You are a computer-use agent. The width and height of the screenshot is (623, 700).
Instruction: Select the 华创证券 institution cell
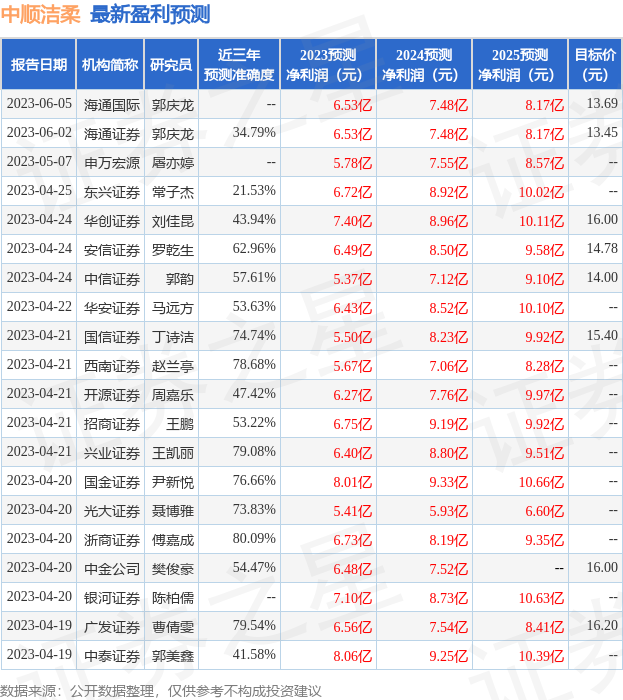coord(112,221)
